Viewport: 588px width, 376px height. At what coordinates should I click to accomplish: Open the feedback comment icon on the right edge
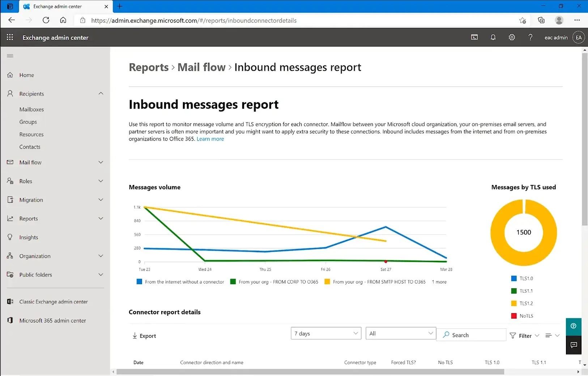point(574,345)
